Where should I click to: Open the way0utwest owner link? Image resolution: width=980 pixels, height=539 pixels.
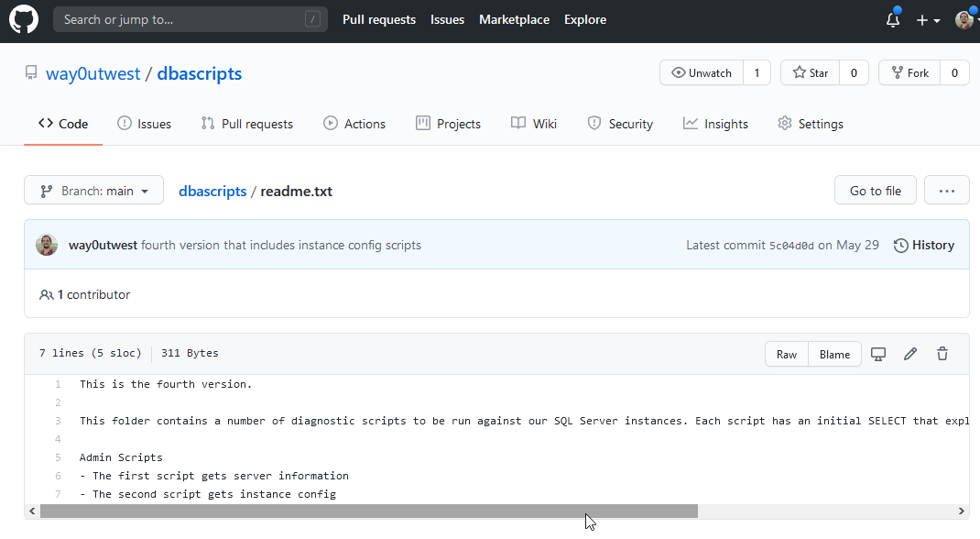point(93,73)
